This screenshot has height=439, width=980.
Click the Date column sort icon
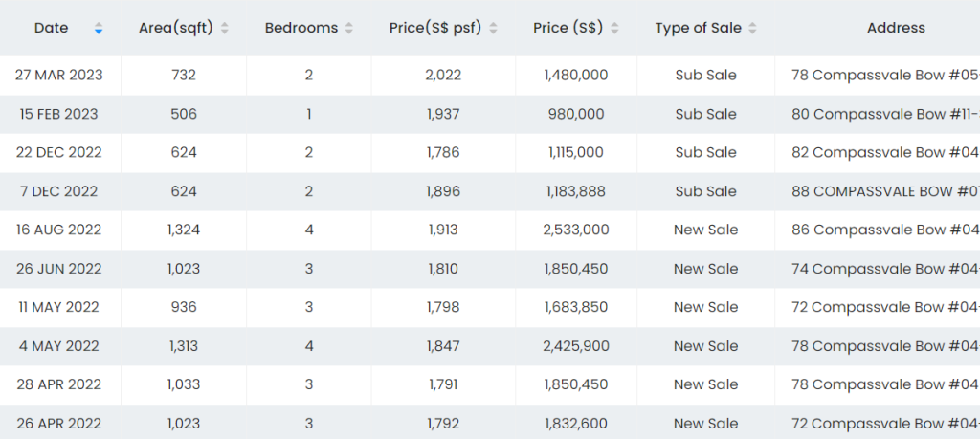pos(99,29)
